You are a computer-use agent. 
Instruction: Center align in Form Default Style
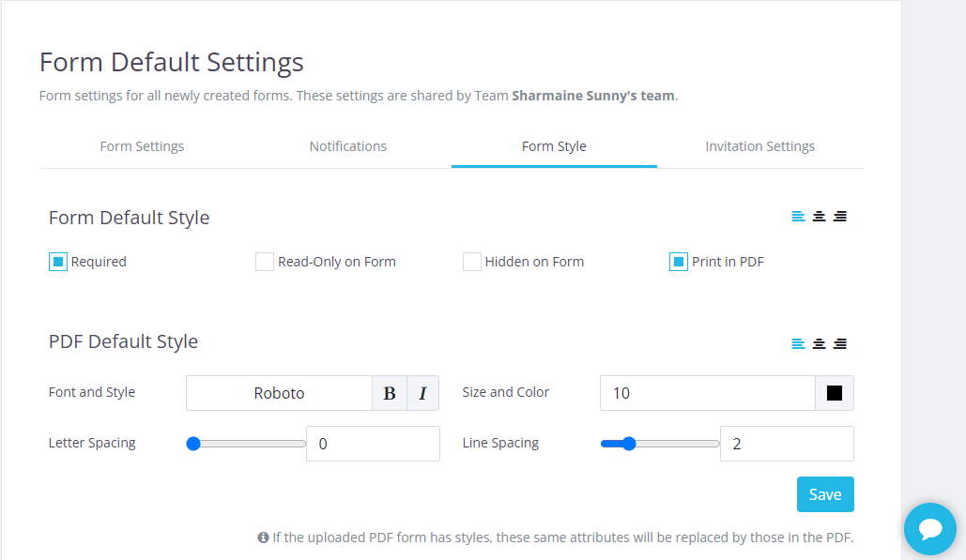click(x=819, y=217)
